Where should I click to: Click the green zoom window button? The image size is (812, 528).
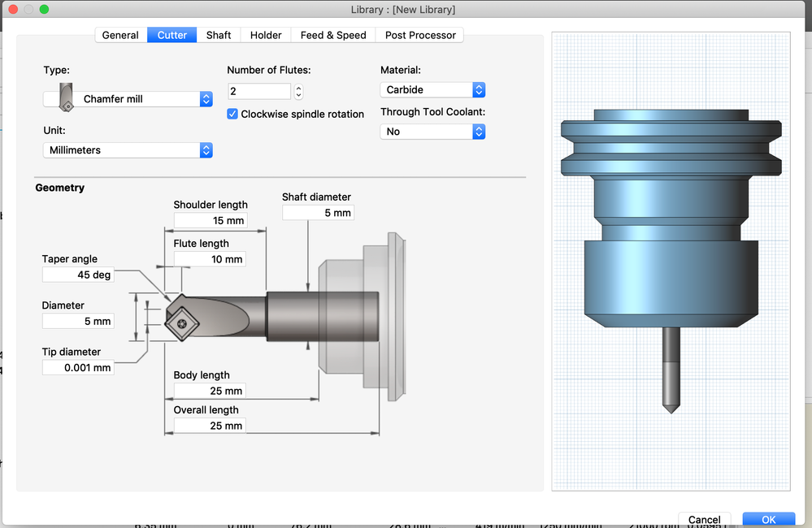(44, 9)
